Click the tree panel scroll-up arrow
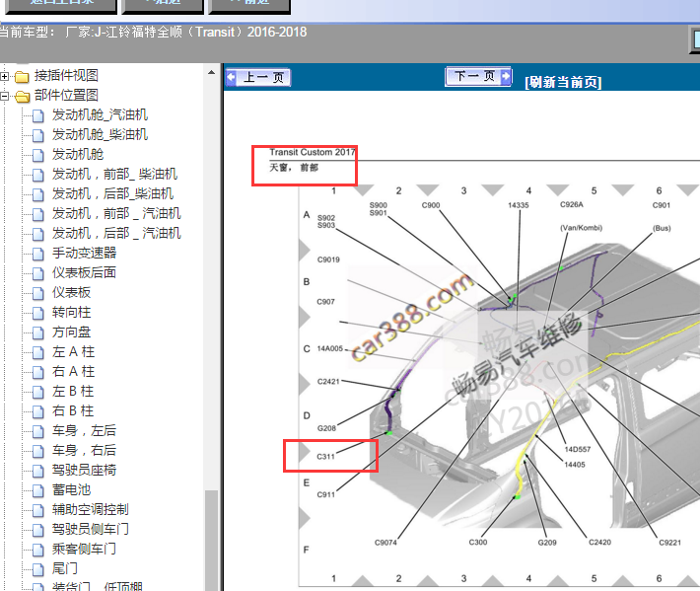The height and width of the screenshot is (591, 700). (x=211, y=72)
